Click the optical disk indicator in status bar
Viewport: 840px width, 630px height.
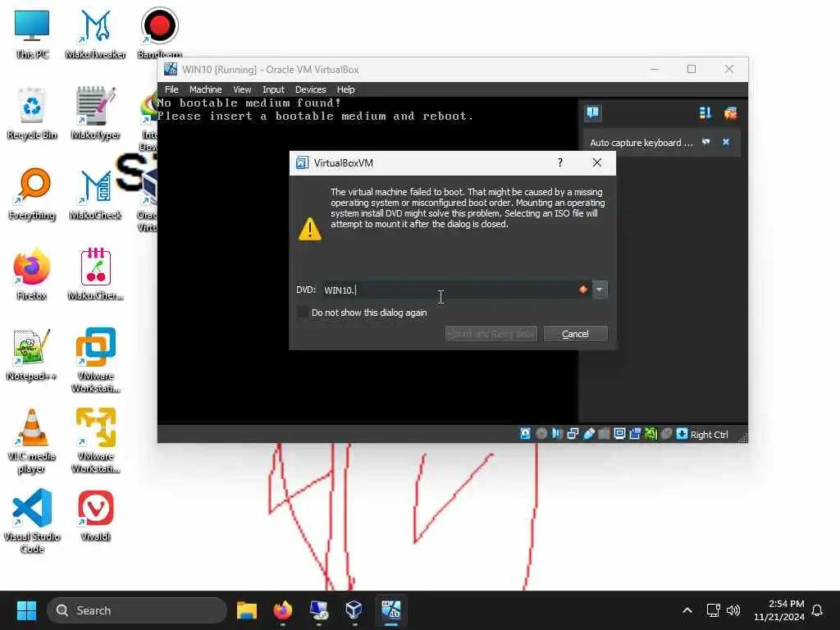point(541,434)
